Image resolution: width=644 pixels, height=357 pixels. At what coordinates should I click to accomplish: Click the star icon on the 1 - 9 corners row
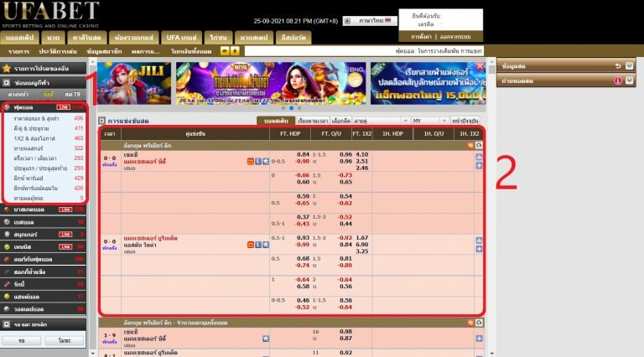pyautogui.click(x=266, y=339)
